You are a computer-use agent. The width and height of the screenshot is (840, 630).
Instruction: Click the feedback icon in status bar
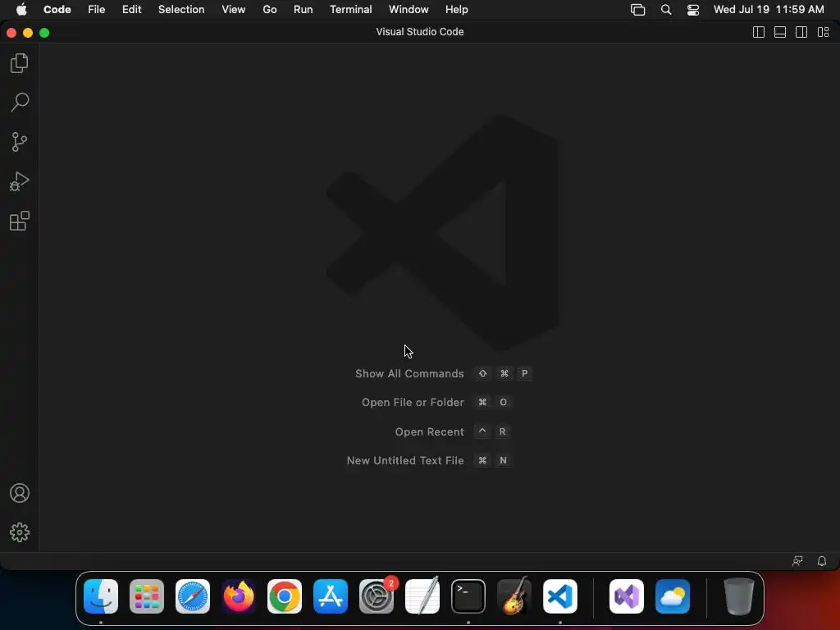point(797,561)
